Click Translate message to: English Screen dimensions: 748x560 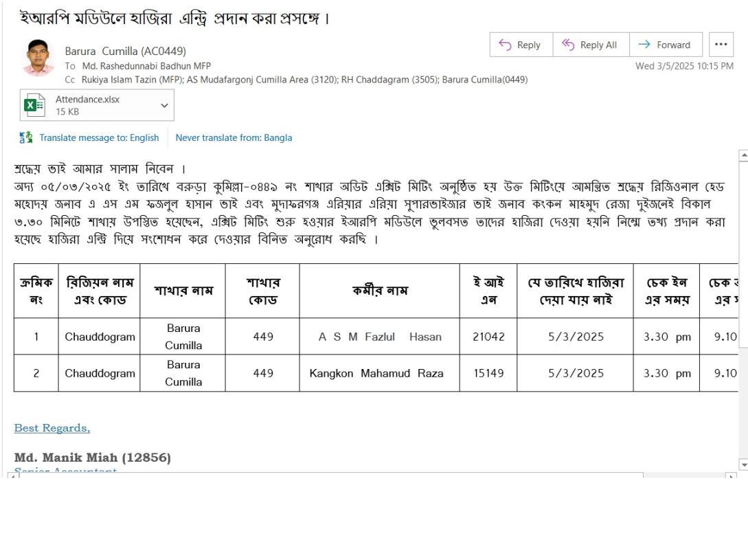pos(99,138)
